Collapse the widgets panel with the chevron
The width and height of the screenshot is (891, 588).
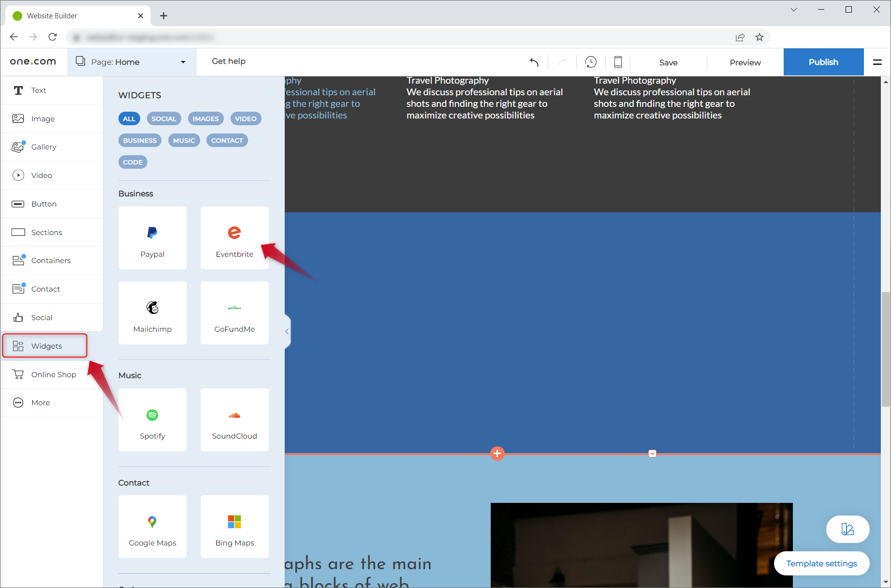point(287,331)
